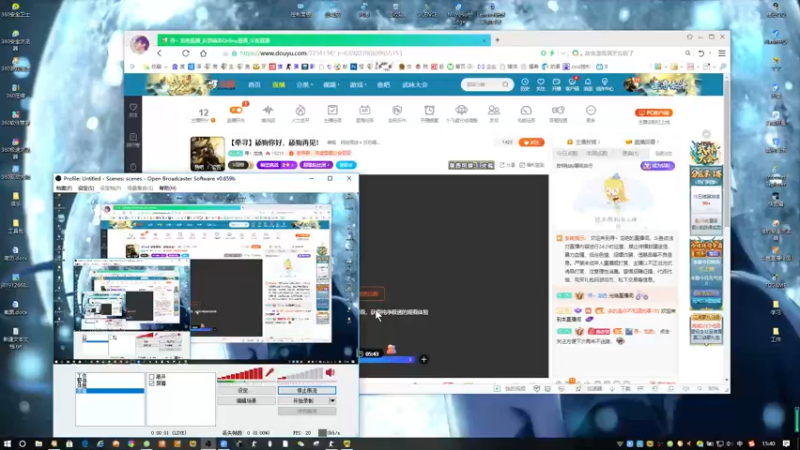The height and width of the screenshot is (450, 800).
Task: Click the 编辑场景 button in OBS
Action: pyautogui.click(x=246, y=401)
